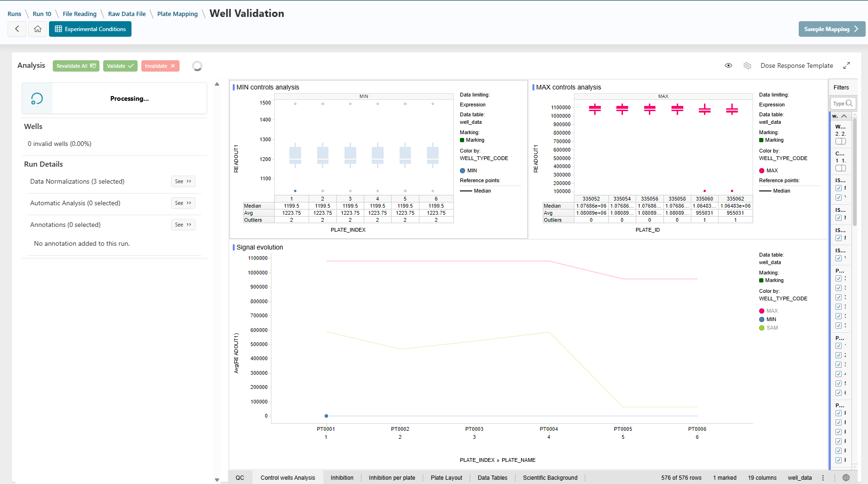
Task: Click the up arrow of the Analysis scrollbar
Action: (x=217, y=84)
